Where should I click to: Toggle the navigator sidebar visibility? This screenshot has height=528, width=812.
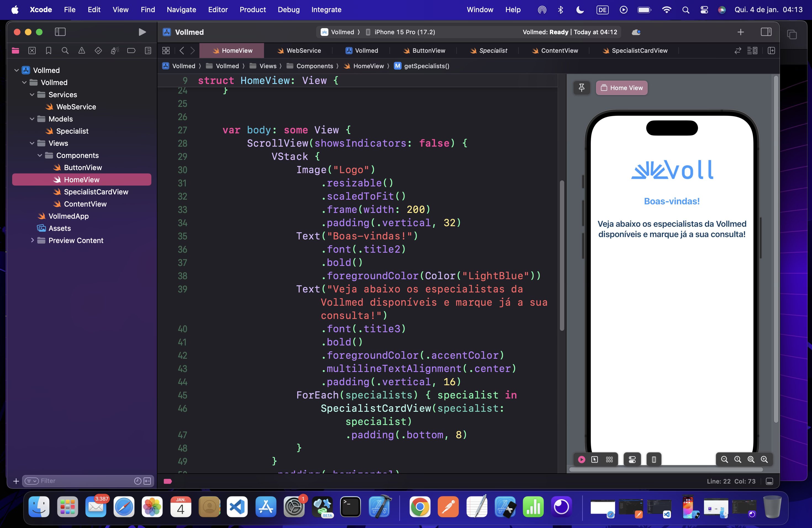point(60,32)
